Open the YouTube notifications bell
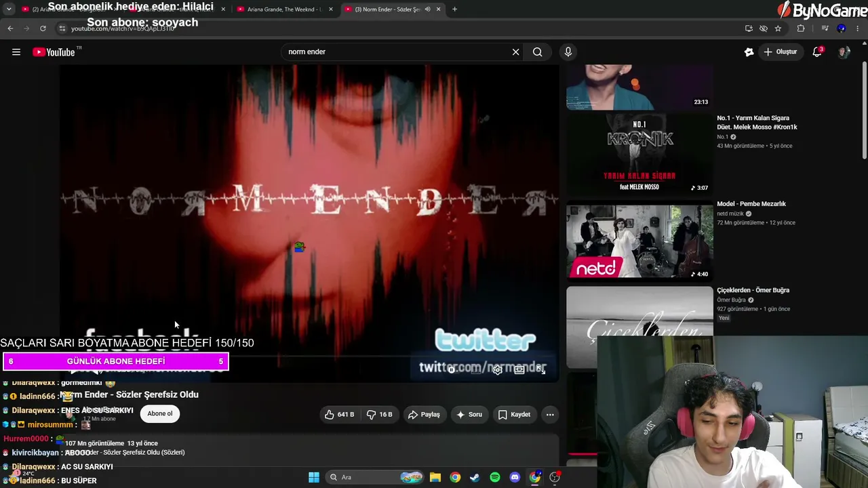This screenshot has width=868, height=488. click(817, 52)
